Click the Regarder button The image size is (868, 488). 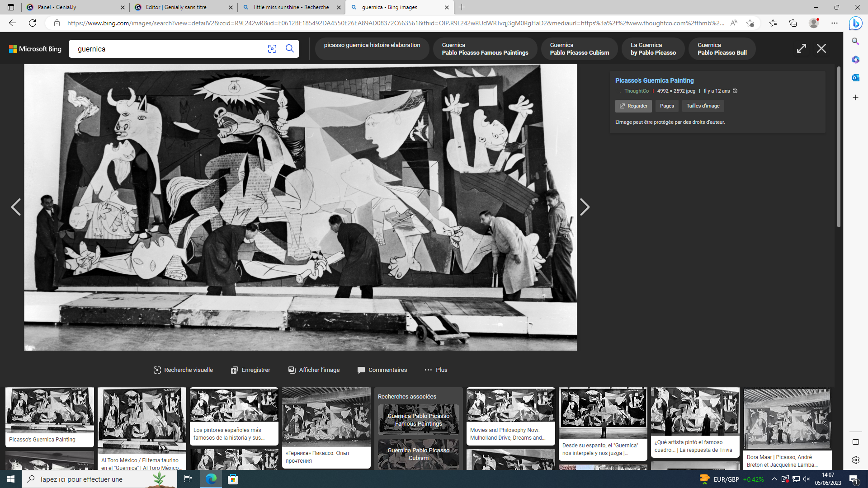pos(633,106)
